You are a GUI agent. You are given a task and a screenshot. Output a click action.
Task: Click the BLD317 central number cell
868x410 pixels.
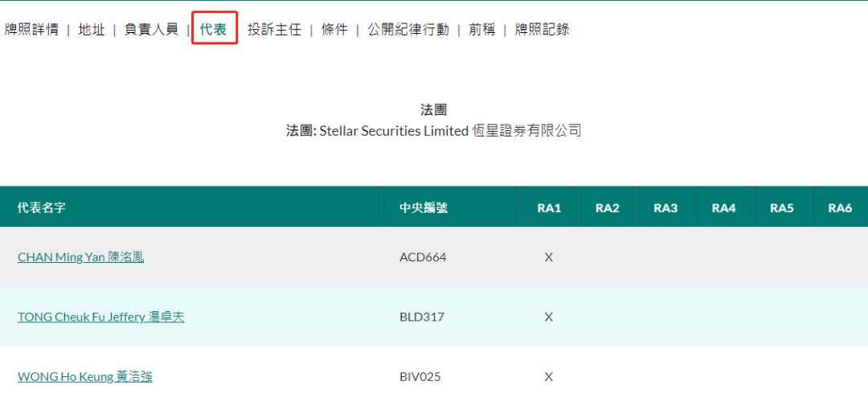(422, 317)
